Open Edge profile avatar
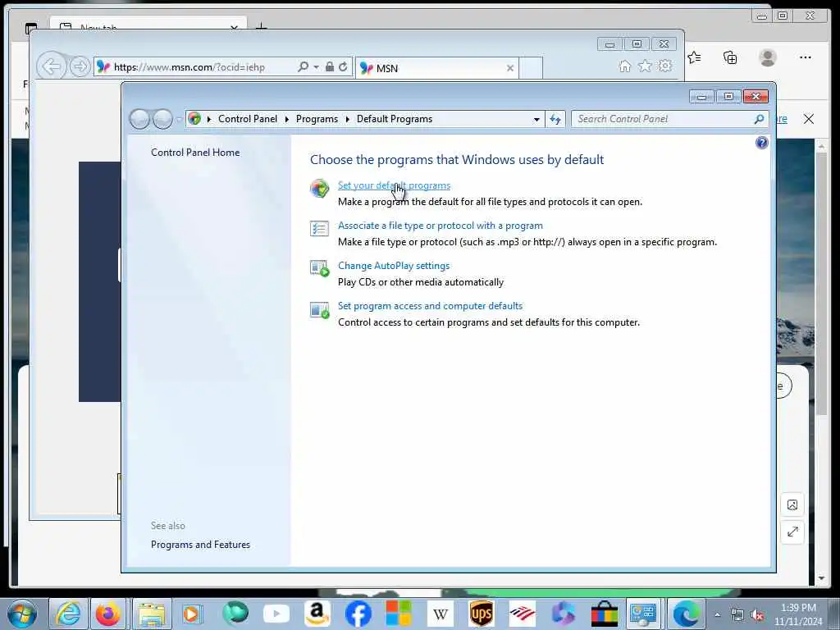The width and height of the screenshot is (840, 630). pos(768,57)
